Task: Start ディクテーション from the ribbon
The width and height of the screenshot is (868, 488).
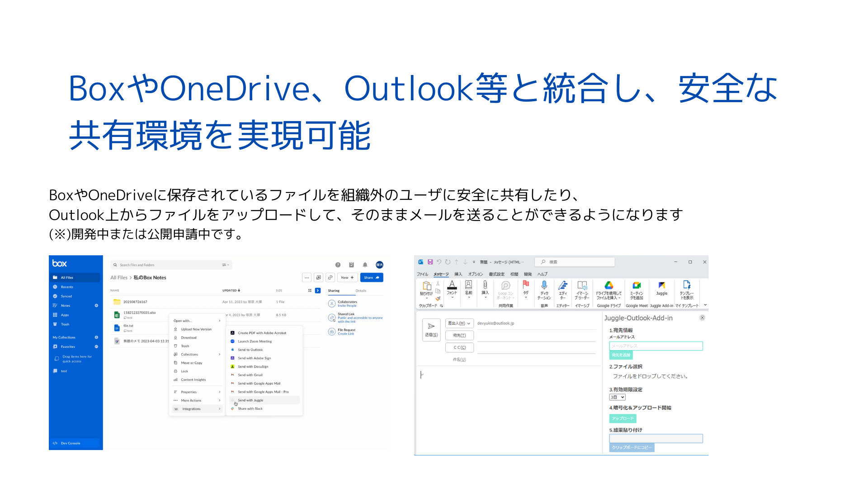Action: coord(545,289)
